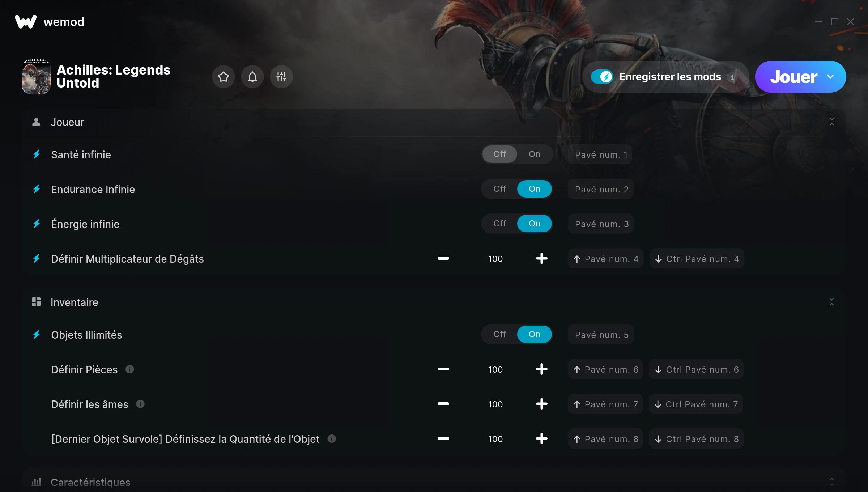This screenshot has width=868, height=492.
Task: Collapse the Joueur section
Action: (x=831, y=122)
